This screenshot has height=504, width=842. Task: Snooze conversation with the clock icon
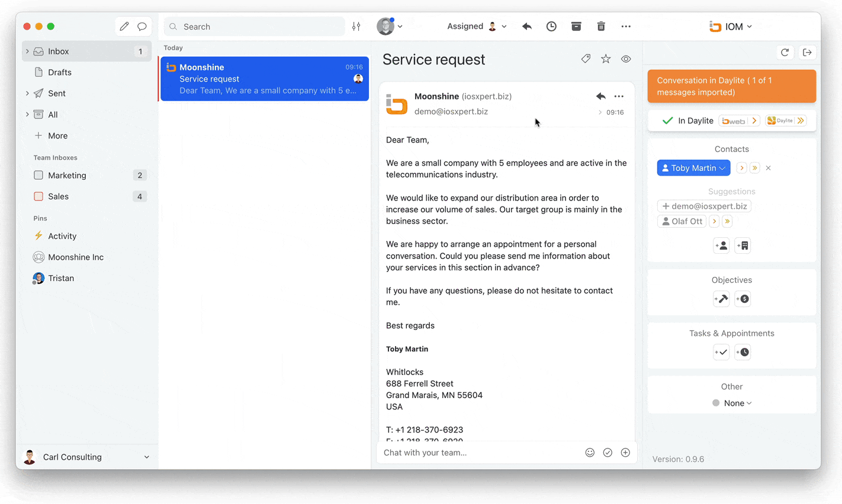point(551,27)
